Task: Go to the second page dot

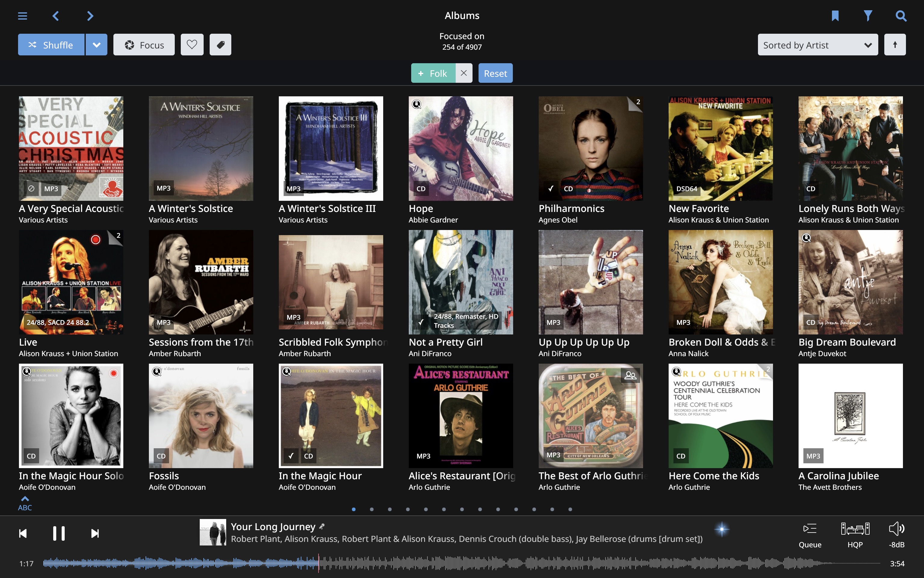Action: click(x=371, y=509)
